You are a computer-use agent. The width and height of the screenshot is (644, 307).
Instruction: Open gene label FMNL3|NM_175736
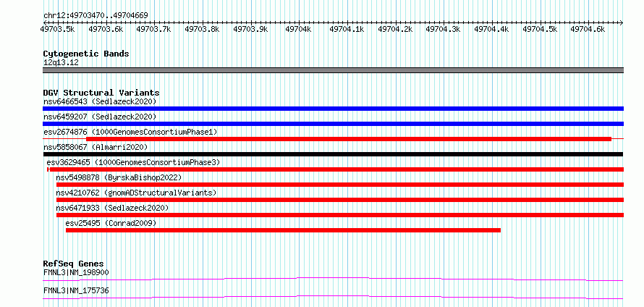pos(76,290)
